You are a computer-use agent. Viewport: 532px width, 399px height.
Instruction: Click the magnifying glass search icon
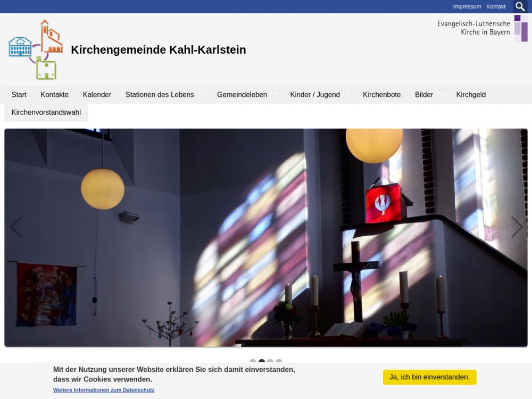pyautogui.click(x=520, y=6)
